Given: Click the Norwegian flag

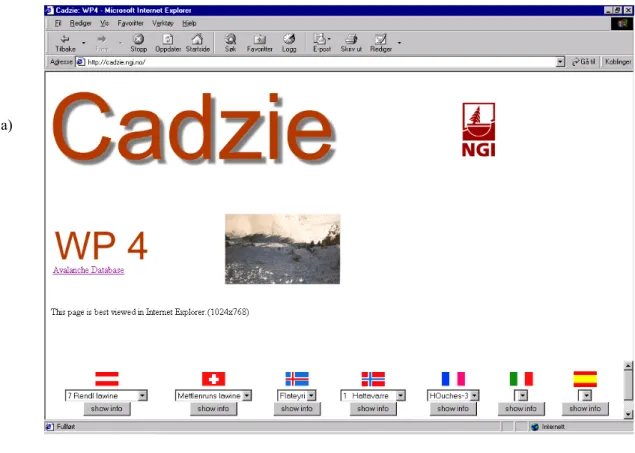Looking at the screenshot, I should tap(373, 379).
